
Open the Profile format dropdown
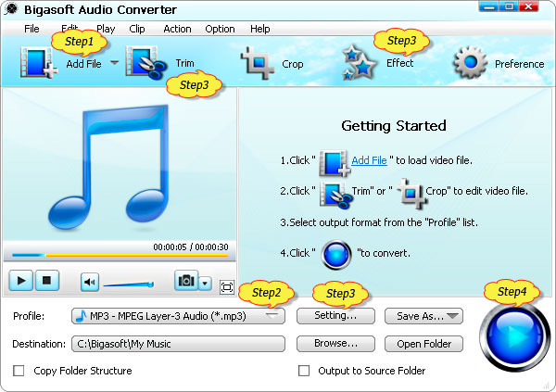tap(178, 316)
